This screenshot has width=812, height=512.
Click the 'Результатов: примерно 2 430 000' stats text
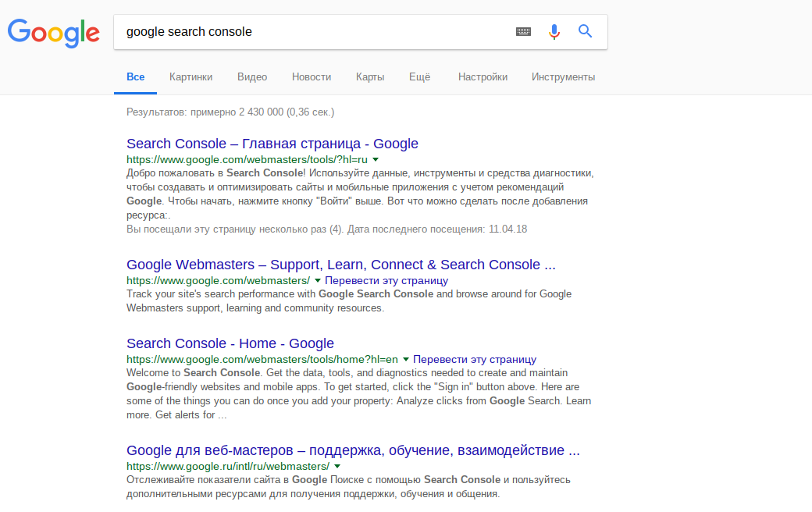click(x=230, y=112)
